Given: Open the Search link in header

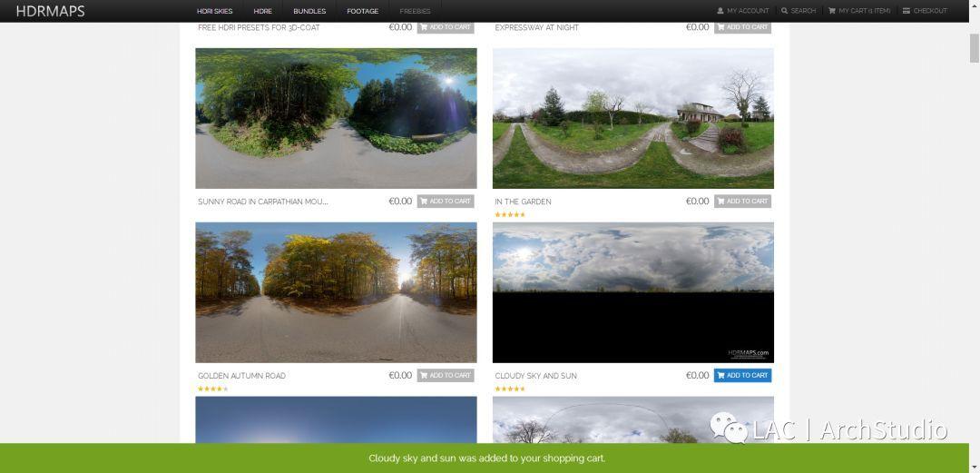Looking at the screenshot, I should (x=803, y=11).
